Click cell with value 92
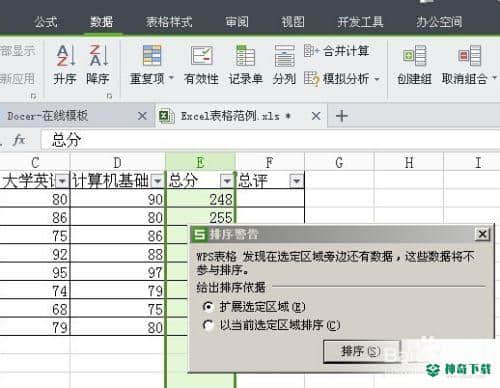500x388 pixels. point(35,254)
